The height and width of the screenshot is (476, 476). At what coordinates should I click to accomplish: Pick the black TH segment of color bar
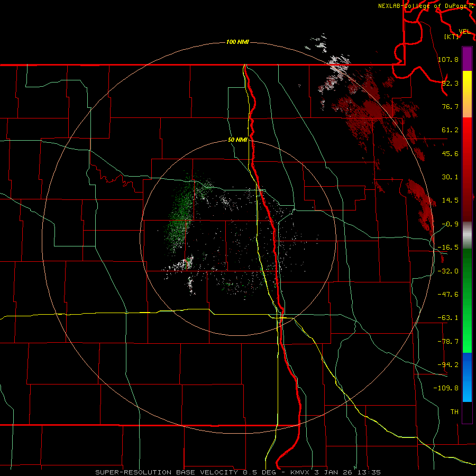coord(467,412)
